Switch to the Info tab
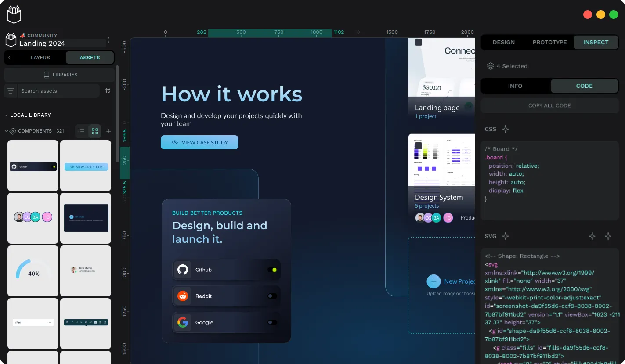 coord(515,86)
